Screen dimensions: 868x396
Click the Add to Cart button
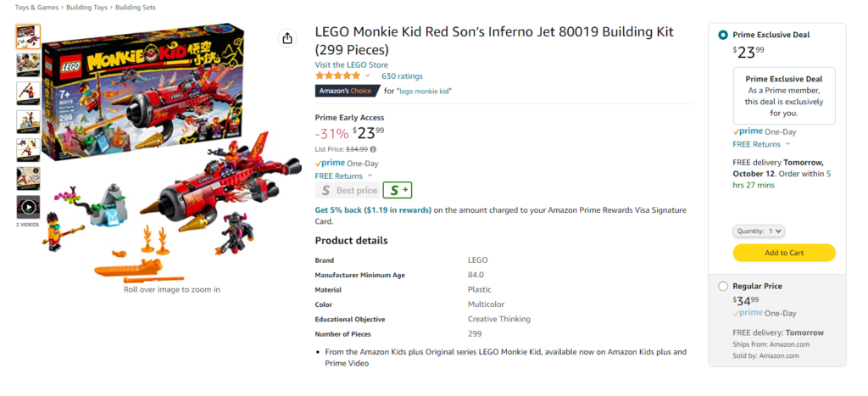(x=784, y=253)
